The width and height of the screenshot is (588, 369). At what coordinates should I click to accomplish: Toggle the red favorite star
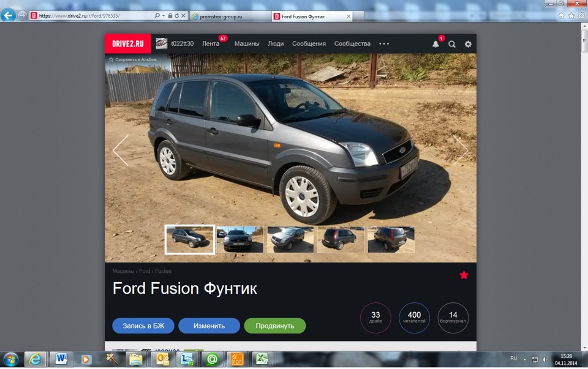(464, 275)
